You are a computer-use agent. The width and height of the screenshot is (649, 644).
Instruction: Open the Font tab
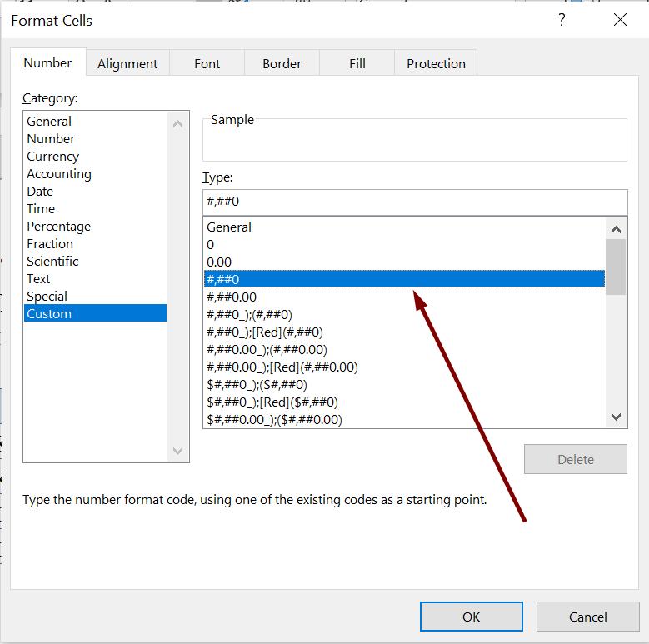point(207,63)
